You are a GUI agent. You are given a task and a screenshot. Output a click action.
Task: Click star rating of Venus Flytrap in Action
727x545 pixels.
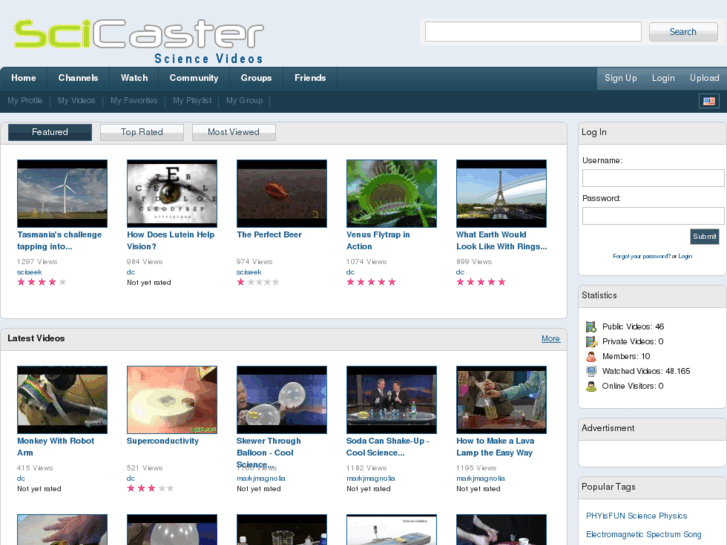point(371,282)
